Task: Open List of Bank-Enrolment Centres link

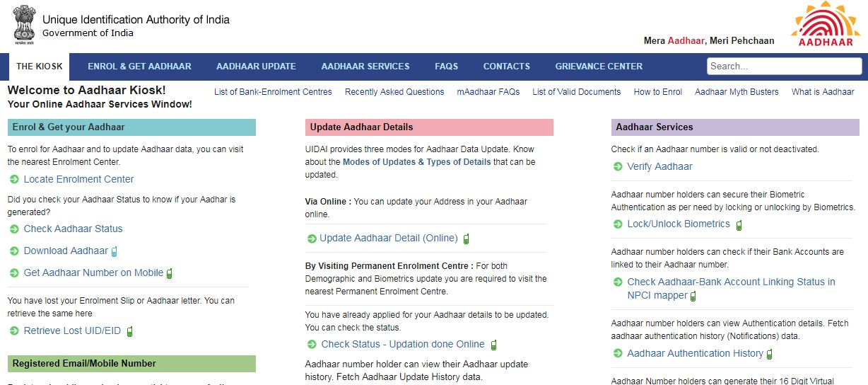Action: 273,92
